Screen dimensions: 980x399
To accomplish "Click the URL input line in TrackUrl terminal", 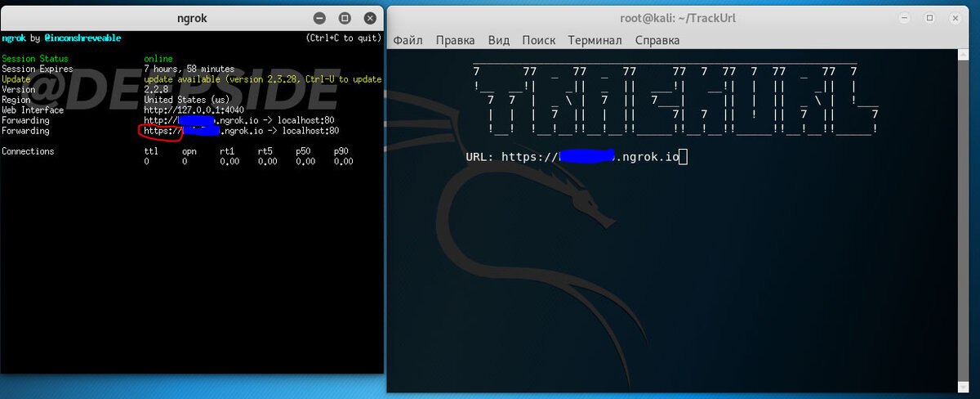I will click(x=577, y=156).
